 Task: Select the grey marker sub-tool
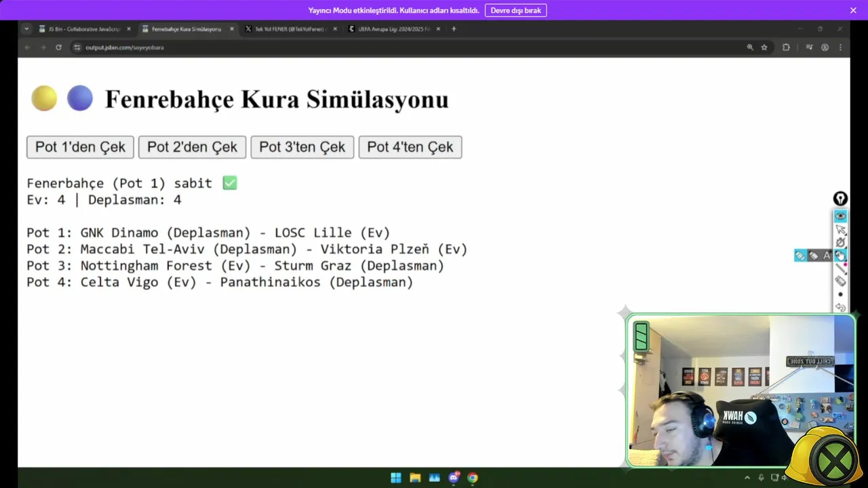pyautogui.click(x=814, y=256)
